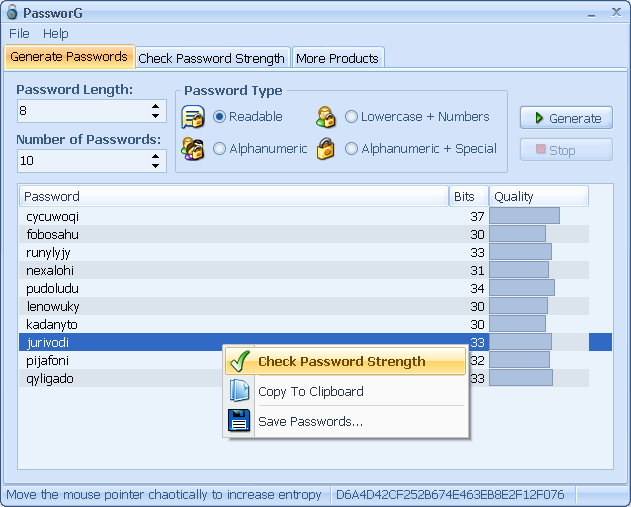Select Lowercase + Numbers radio button
The width and height of the screenshot is (631, 507).
[351, 117]
